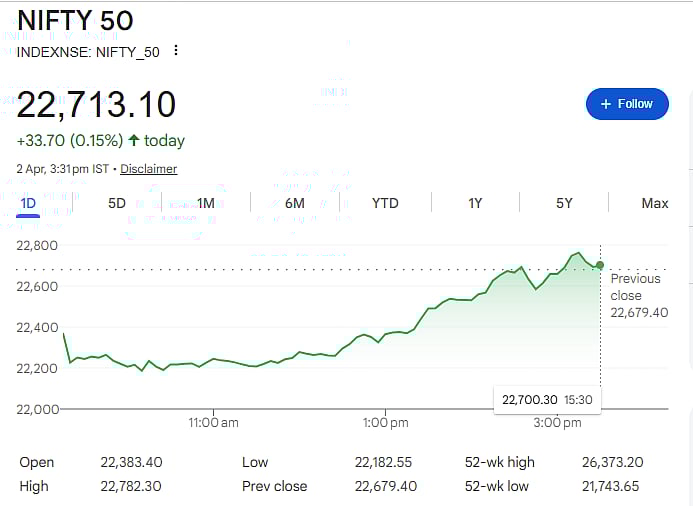
Task: Open the Disclaimer link
Action: tap(149, 169)
